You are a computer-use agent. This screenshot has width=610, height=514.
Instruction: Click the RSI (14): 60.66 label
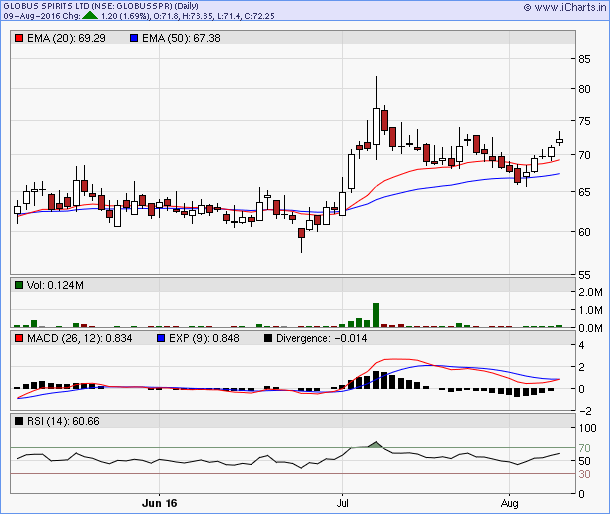coord(63,421)
